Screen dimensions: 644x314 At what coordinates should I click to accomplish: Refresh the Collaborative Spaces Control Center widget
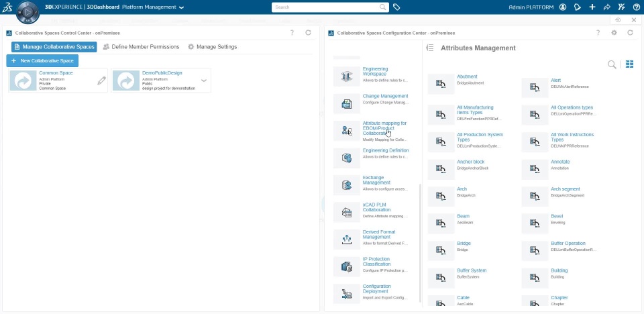308,33
